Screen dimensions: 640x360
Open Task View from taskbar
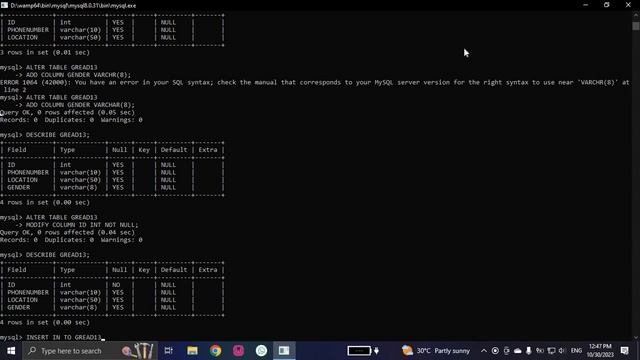point(168,351)
